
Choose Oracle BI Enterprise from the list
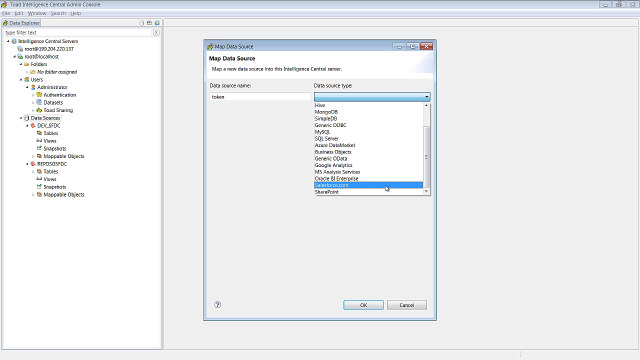point(368,179)
